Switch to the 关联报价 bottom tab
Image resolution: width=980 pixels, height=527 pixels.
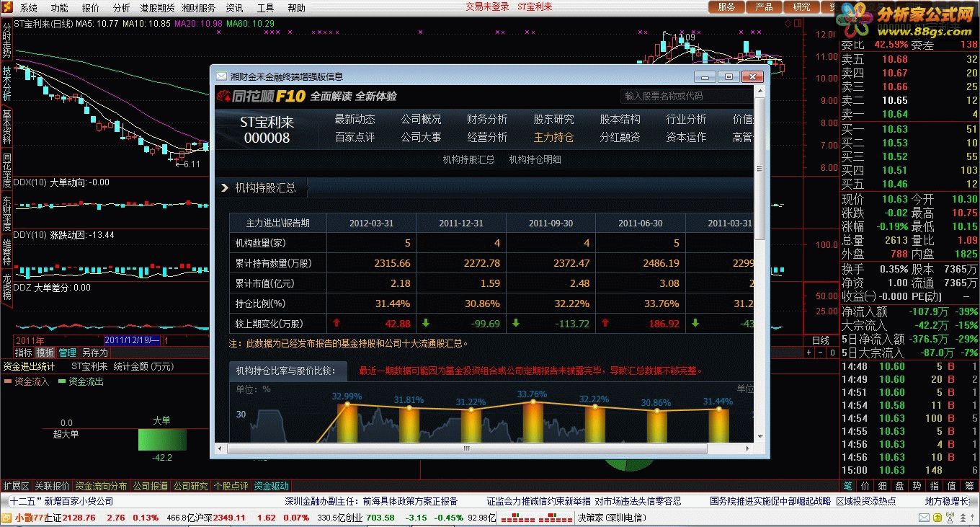53,486
